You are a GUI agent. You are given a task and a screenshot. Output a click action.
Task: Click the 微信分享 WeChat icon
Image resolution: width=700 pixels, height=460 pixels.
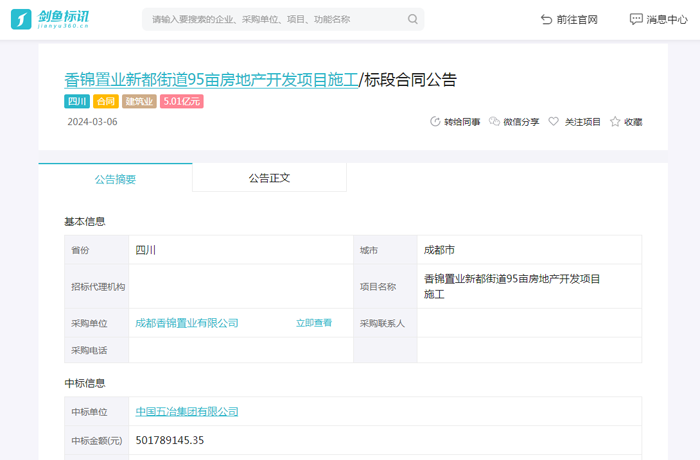(x=494, y=122)
